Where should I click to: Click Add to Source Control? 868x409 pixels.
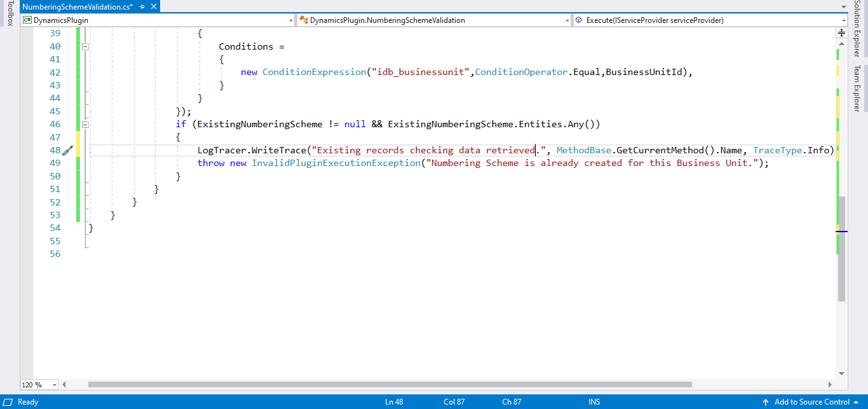[811, 402]
